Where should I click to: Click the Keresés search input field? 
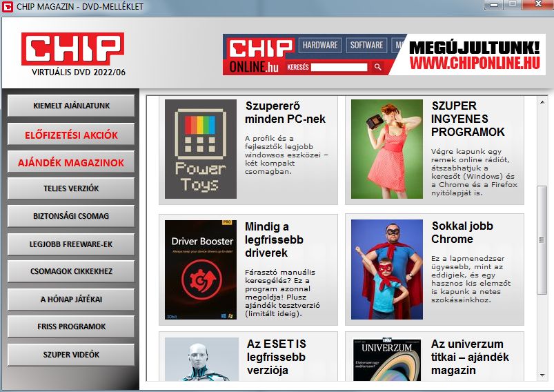[x=339, y=68]
